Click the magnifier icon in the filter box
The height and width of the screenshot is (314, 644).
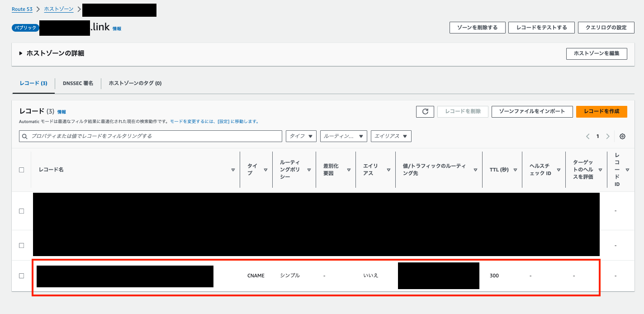[24, 136]
